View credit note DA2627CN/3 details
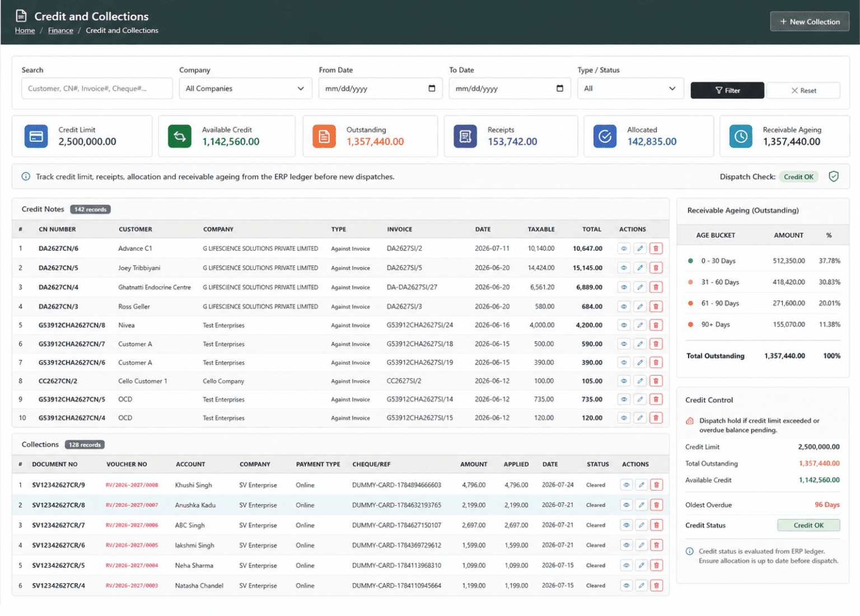The height and width of the screenshot is (616, 860). click(x=624, y=306)
